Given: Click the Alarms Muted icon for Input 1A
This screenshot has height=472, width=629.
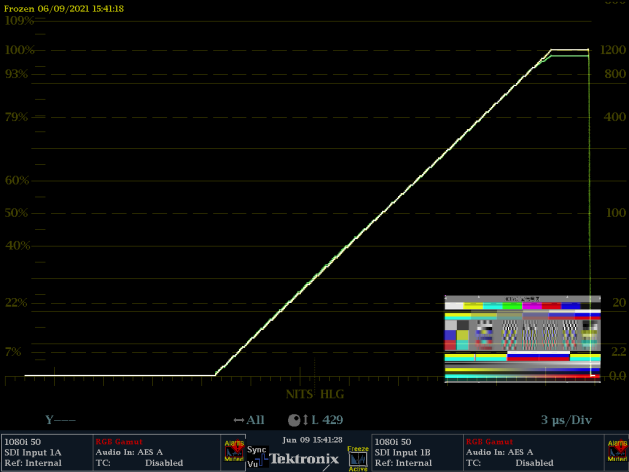Looking at the screenshot, I should coord(234,451).
